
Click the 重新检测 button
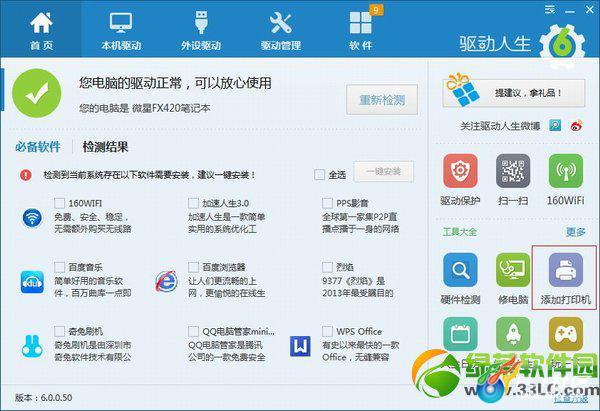[382, 100]
